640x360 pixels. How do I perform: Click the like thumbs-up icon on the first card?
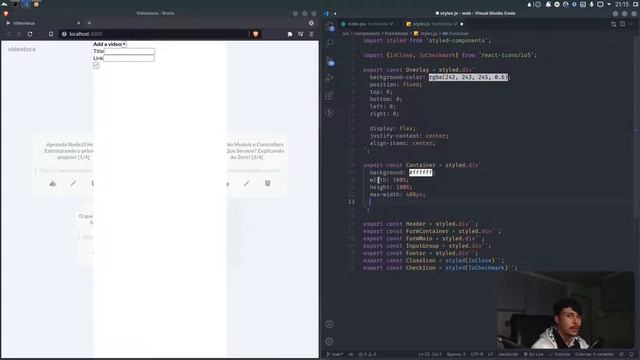(x=53, y=184)
